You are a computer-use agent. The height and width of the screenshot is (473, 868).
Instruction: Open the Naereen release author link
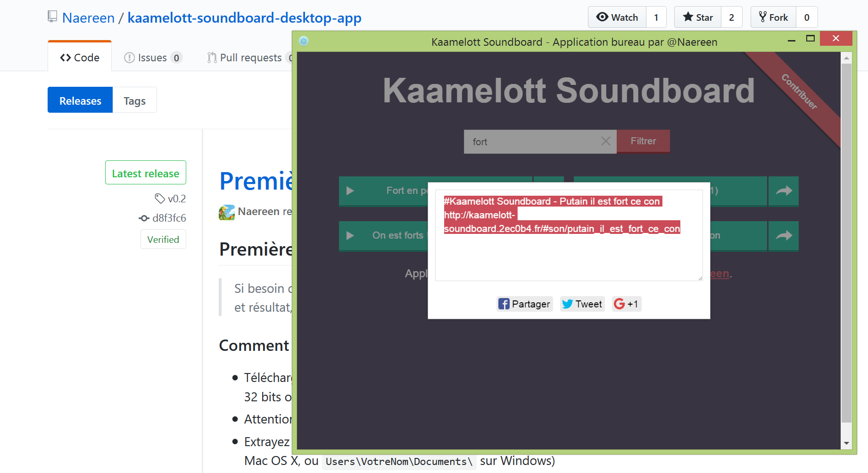coord(259,211)
